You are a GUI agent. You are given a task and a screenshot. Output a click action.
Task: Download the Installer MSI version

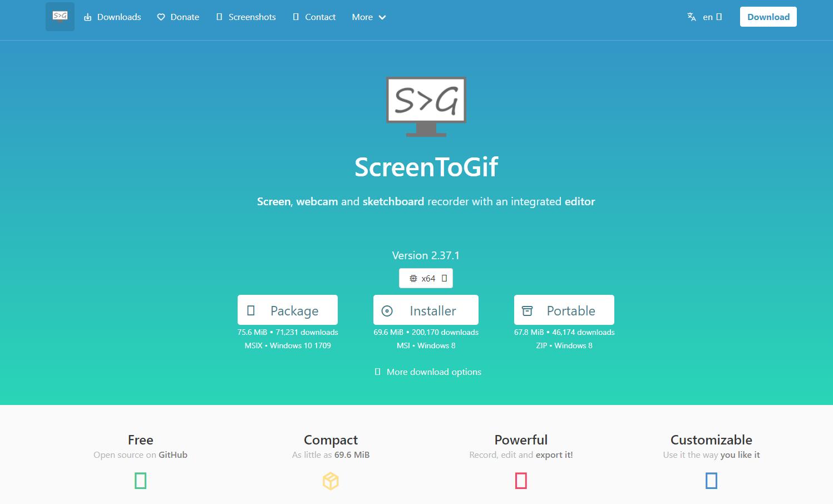[x=426, y=310]
